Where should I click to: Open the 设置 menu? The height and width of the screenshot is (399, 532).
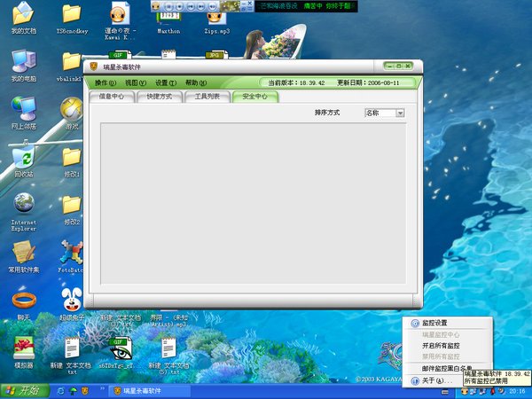click(166, 82)
